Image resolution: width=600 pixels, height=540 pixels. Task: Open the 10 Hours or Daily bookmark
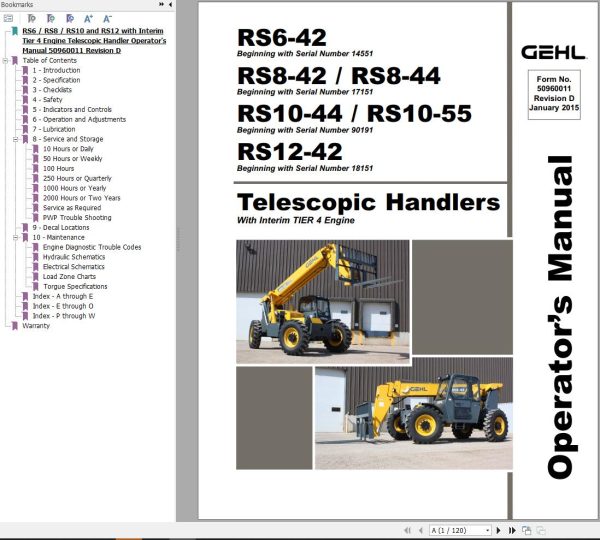click(x=68, y=149)
